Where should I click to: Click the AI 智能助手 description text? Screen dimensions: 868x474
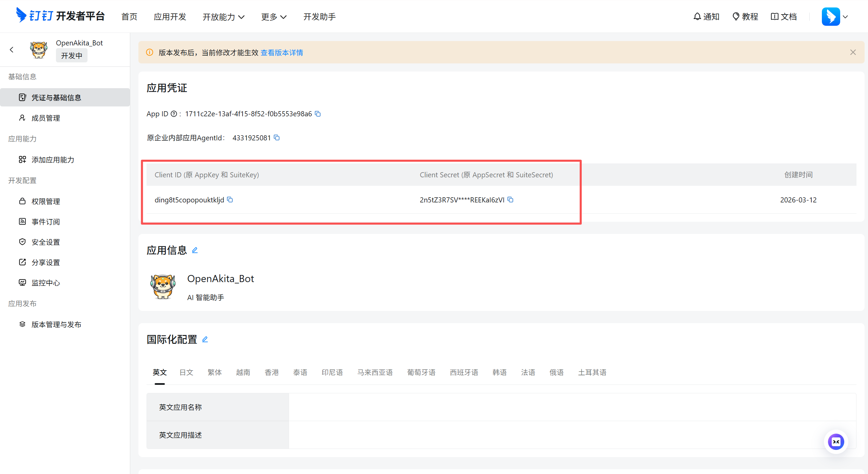tap(206, 297)
